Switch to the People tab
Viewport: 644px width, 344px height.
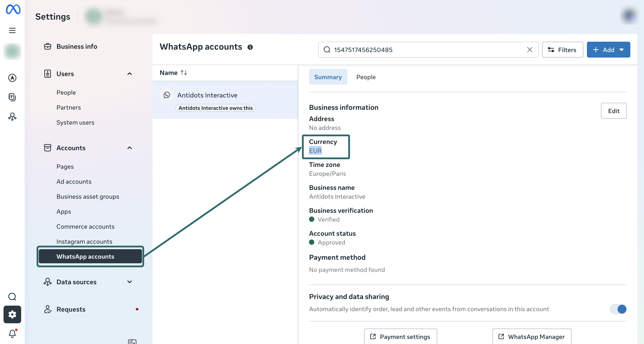pyautogui.click(x=366, y=77)
